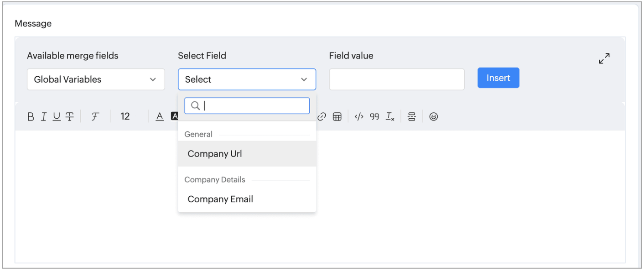
Task: Add a block quote
Action: click(374, 117)
